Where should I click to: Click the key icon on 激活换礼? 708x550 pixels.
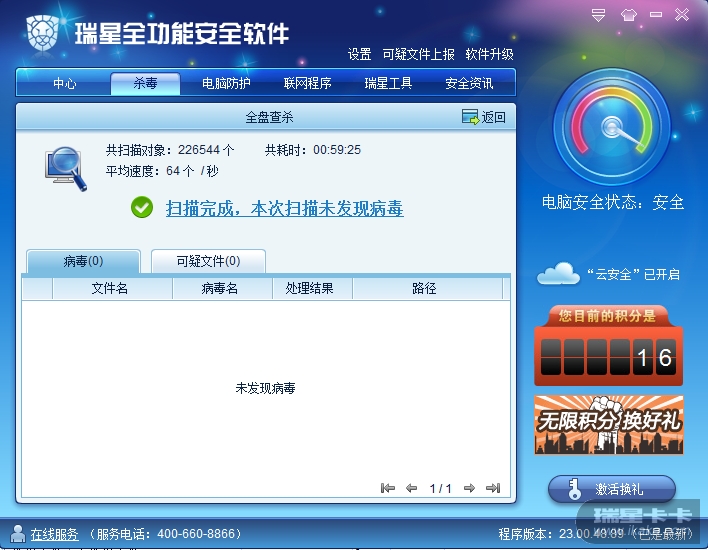(574, 489)
